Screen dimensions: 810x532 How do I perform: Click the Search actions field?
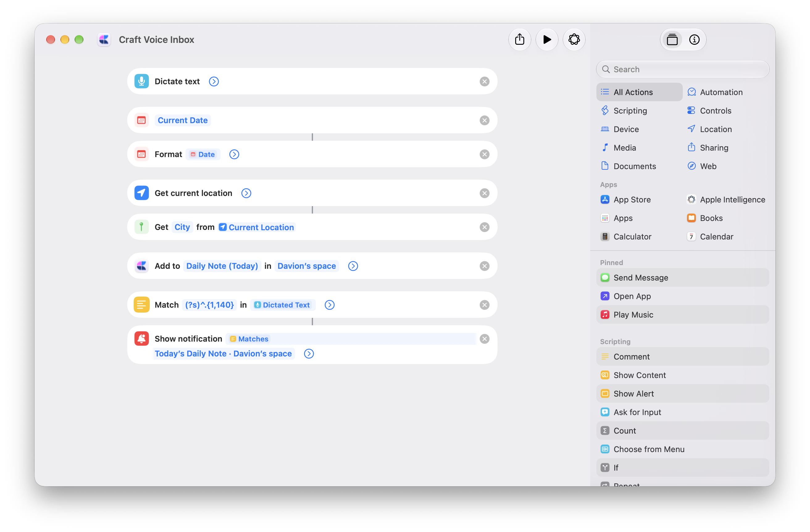click(x=683, y=69)
